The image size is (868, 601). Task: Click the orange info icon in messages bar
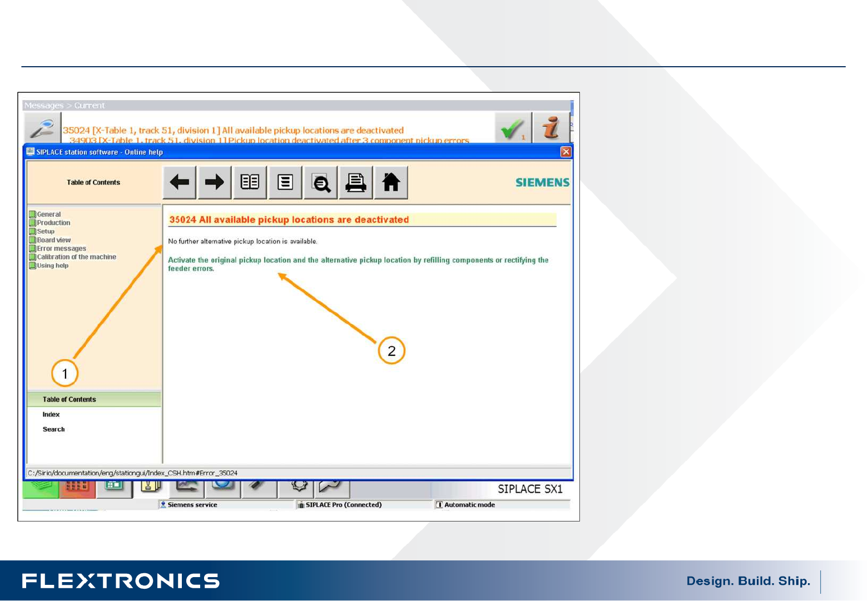pos(551,128)
